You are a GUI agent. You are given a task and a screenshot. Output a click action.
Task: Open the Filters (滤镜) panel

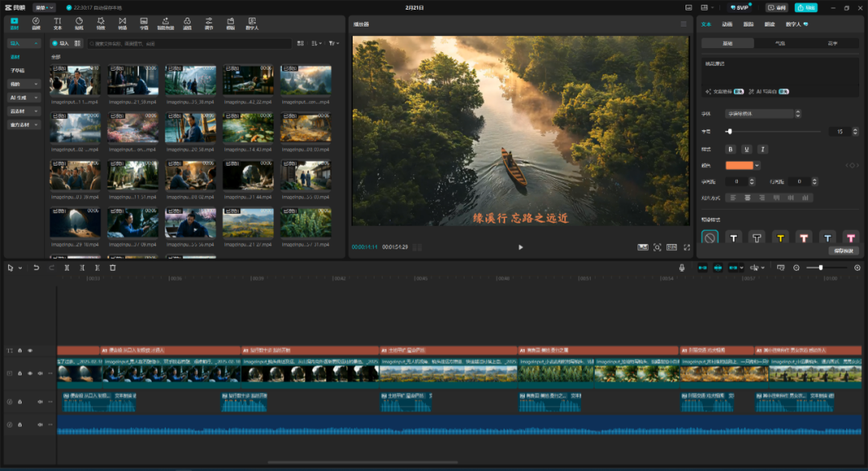[187, 23]
